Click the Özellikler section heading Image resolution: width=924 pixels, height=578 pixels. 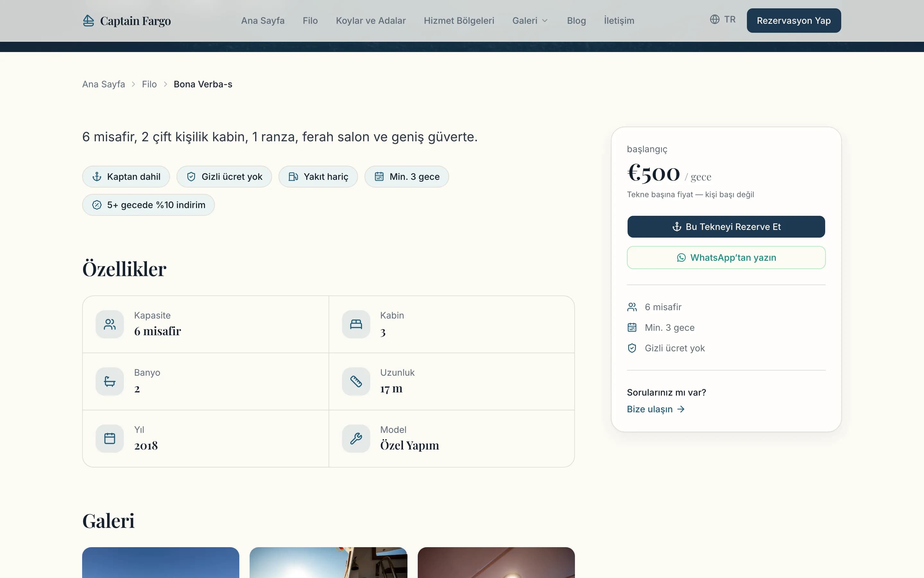click(x=124, y=269)
